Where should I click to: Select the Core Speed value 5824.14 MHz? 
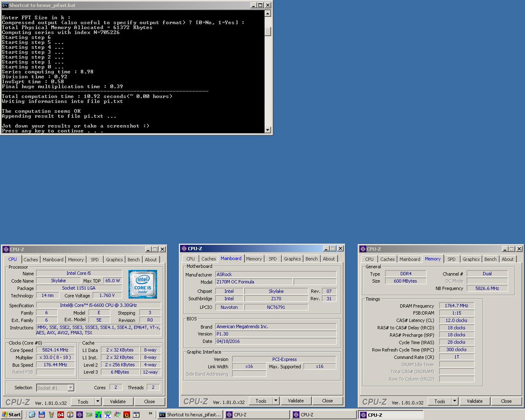coord(55,350)
